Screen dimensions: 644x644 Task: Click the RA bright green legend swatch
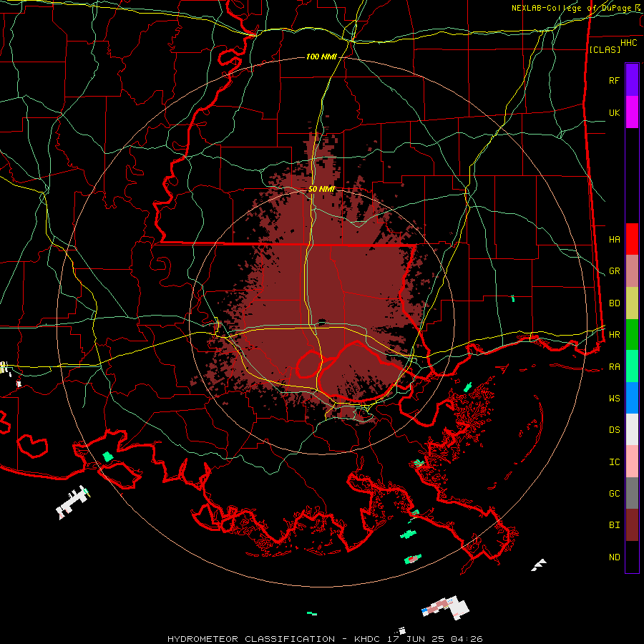point(632,366)
